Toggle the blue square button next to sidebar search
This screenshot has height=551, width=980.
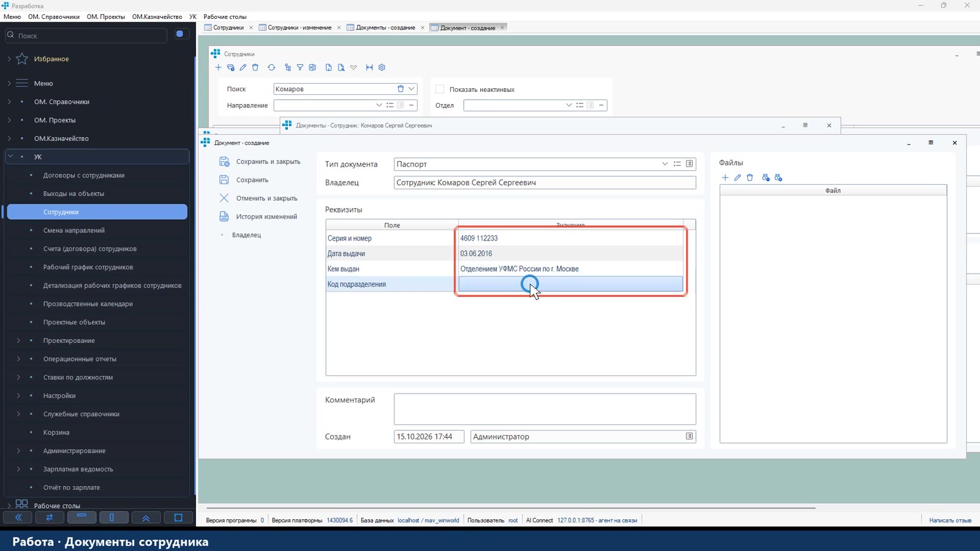(180, 34)
